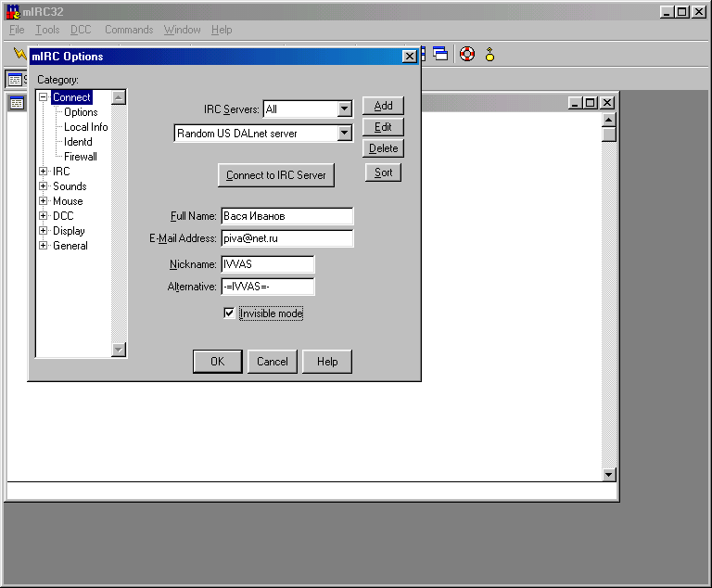Minimize the Status child window
Screen dimensions: 712x588
click(x=576, y=103)
